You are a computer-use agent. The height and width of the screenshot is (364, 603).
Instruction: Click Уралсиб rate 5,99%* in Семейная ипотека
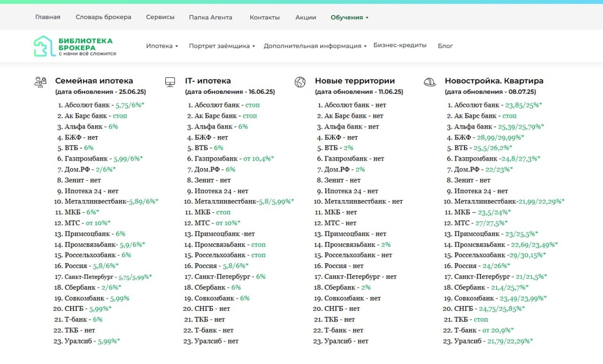click(x=109, y=341)
